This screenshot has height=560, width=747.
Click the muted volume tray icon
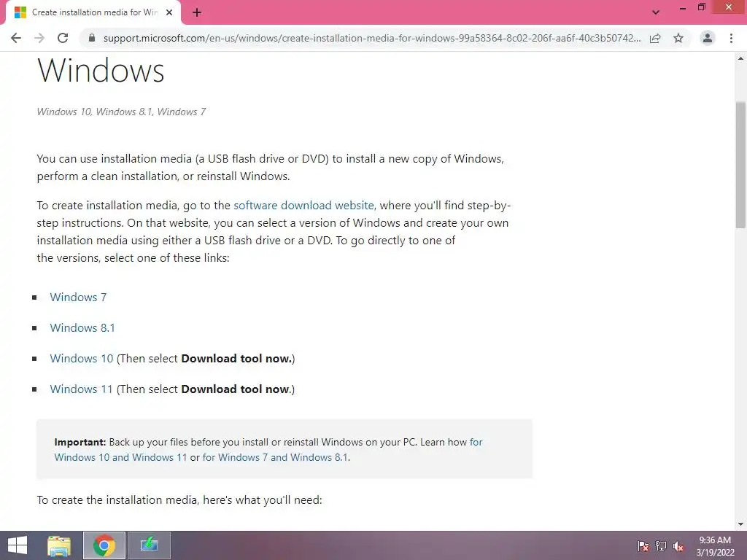pyautogui.click(x=678, y=546)
